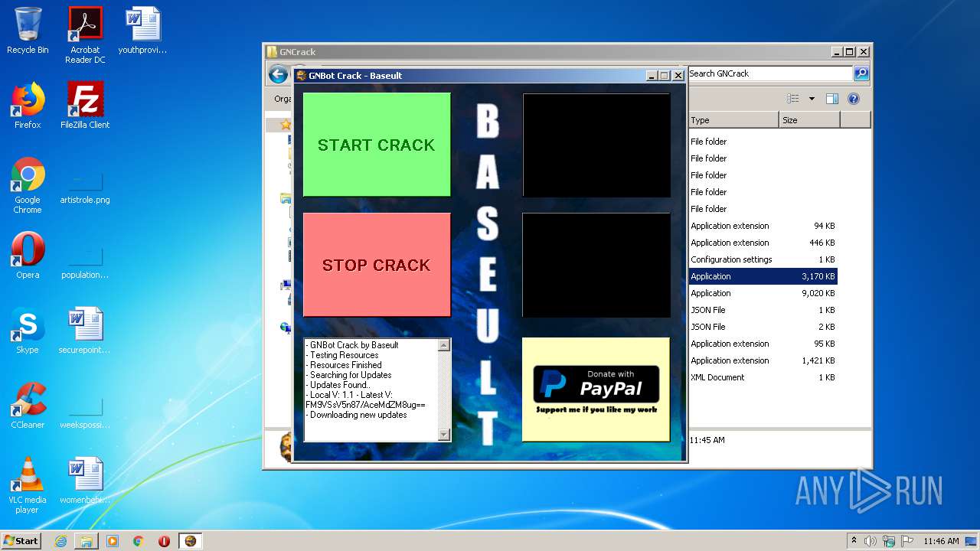This screenshot has width=980, height=551.
Task: Launch VLC media player from the desktop
Action: click(28, 485)
